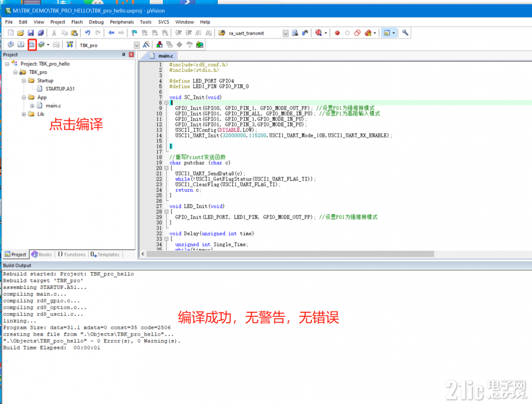This screenshot has width=532, height=404.
Task: Click the Undo arrow icon
Action: coord(88,33)
